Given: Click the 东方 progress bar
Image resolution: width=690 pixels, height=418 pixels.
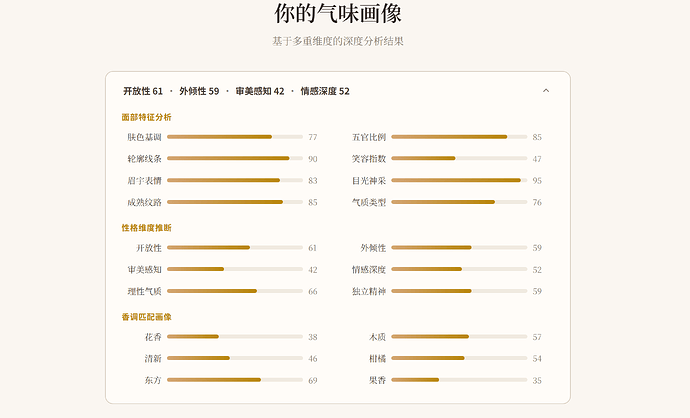Looking at the screenshot, I should (235, 380).
